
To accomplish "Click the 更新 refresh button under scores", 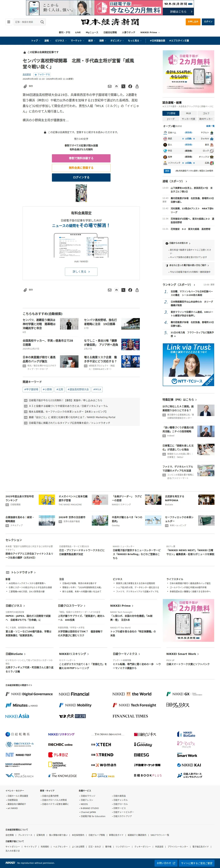I will [167, 171].
